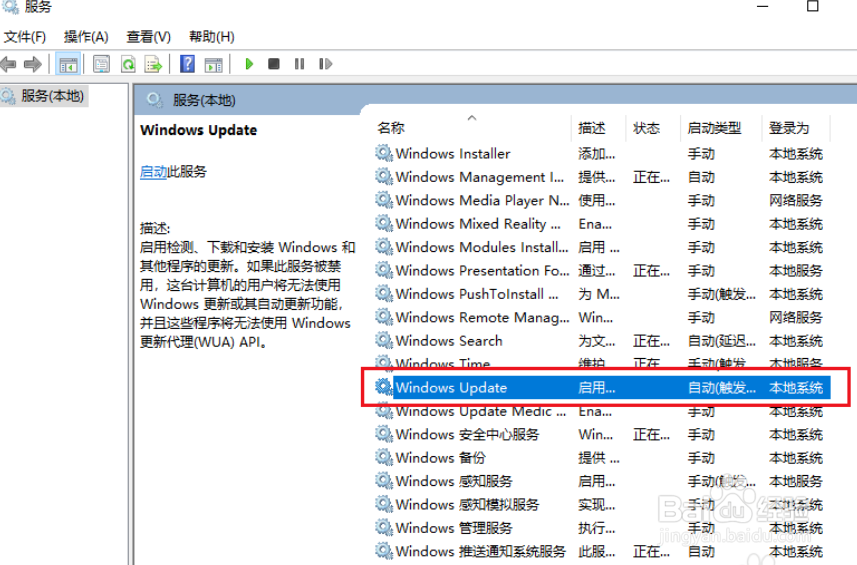Viewport: 857px width, 565px height.
Task: Select the Windows Installer service row
Action: coord(602,154)
